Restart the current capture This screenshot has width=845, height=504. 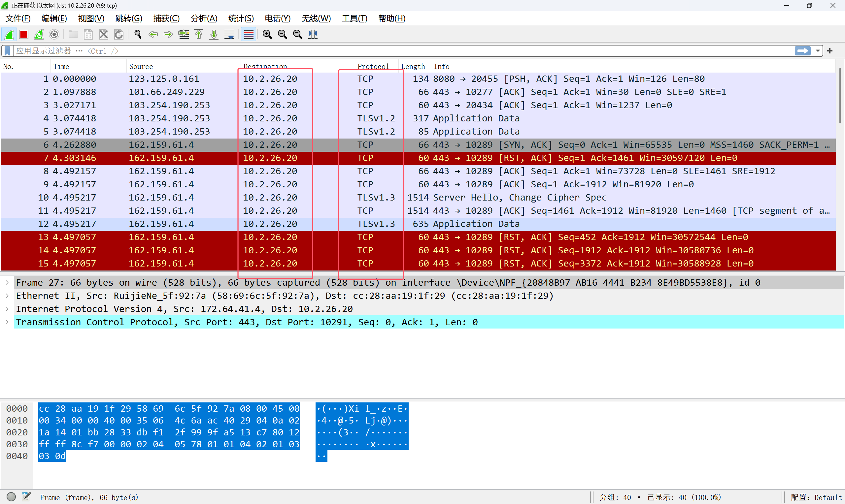pos(39,34)
